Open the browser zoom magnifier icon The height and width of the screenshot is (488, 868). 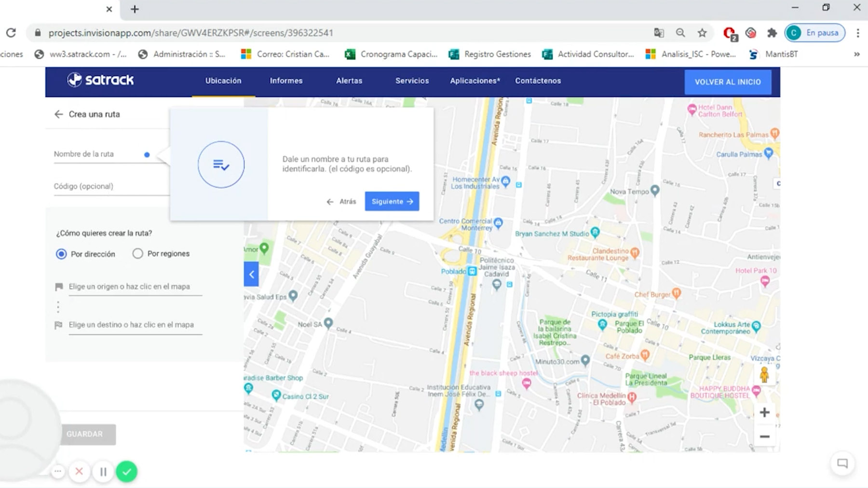click(680, 33)
